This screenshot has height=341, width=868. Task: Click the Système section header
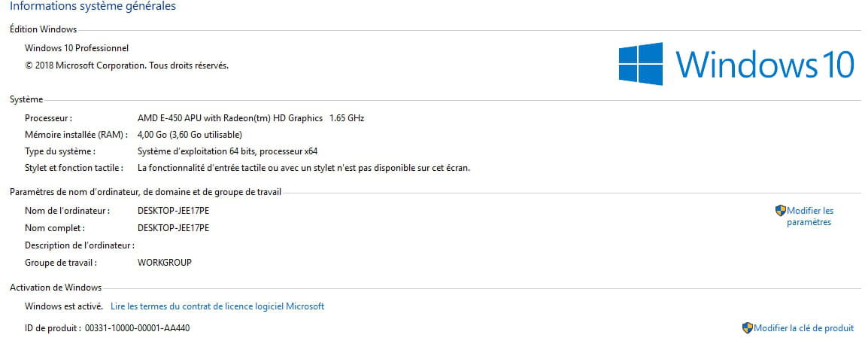point(26,99)
